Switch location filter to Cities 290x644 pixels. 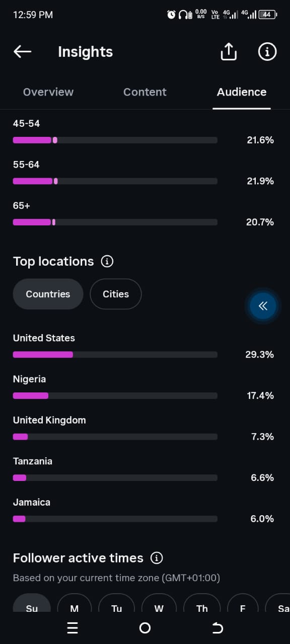[x=116, y=294]
